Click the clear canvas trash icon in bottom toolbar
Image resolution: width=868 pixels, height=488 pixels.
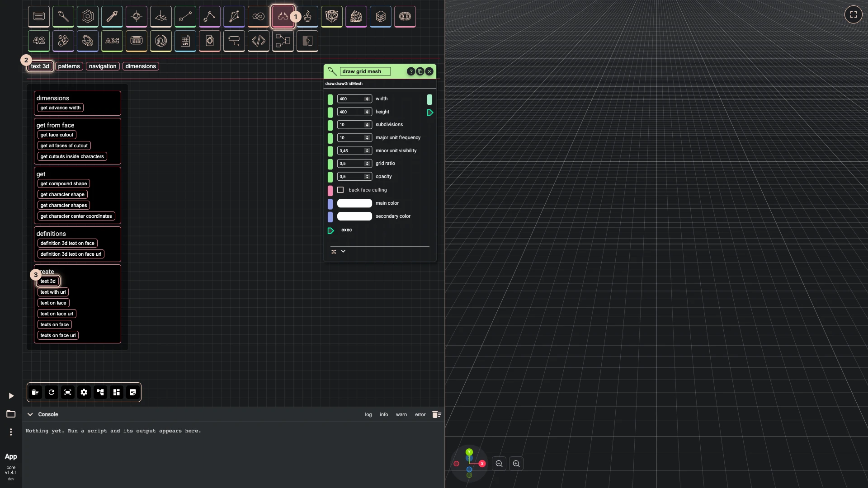35,392
